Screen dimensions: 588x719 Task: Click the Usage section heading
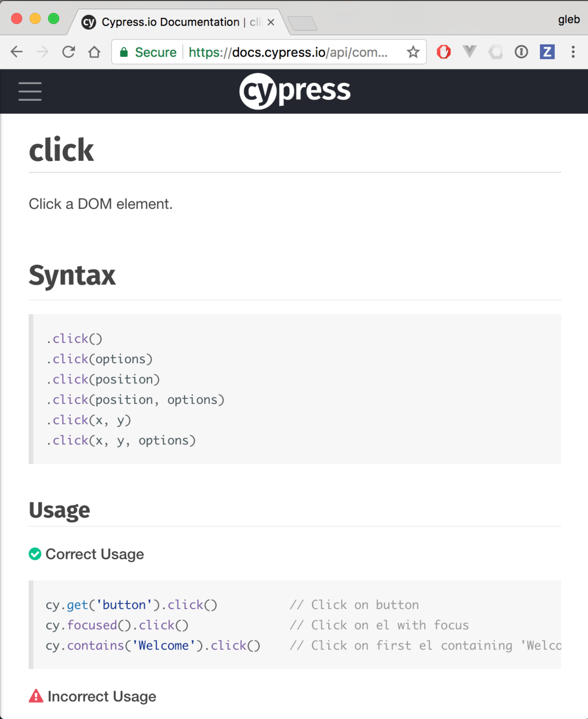(x=59, y=510)
